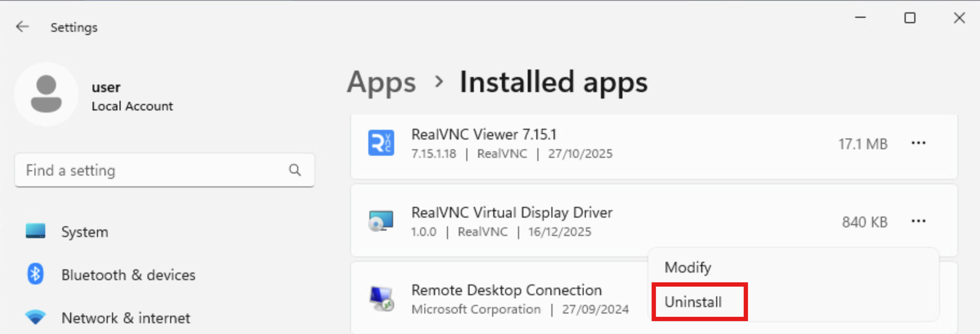Image resolution: width=980 pixels, height=334 pixels.
Task: Click the Remote Desktop Connection icon
Action: [381, 299]
